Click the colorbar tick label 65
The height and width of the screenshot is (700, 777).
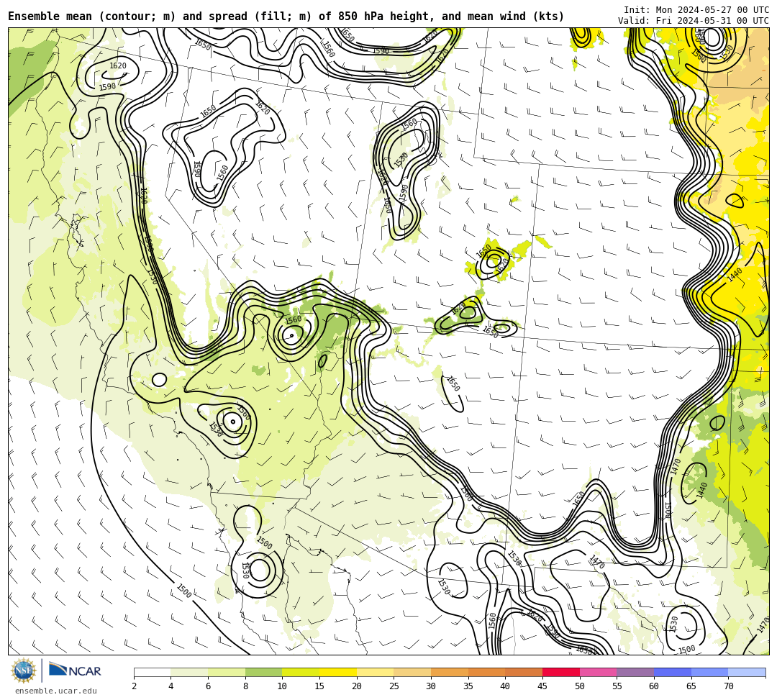691,686
